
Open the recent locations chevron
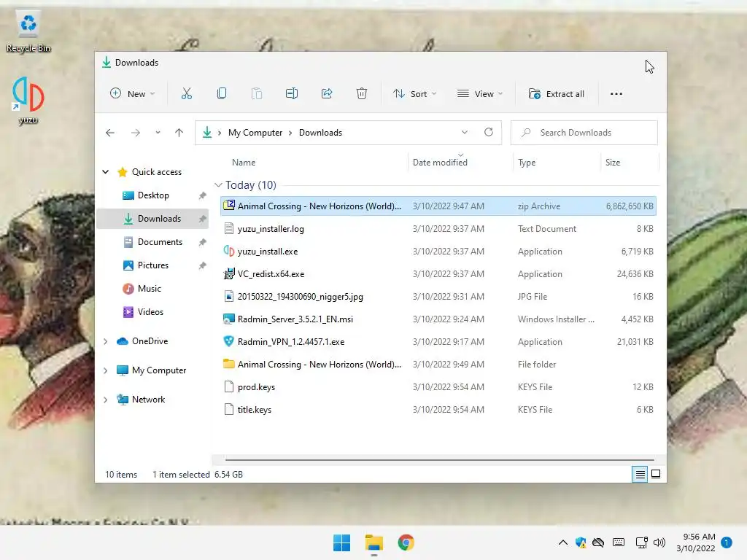click(x=158, y=133)
